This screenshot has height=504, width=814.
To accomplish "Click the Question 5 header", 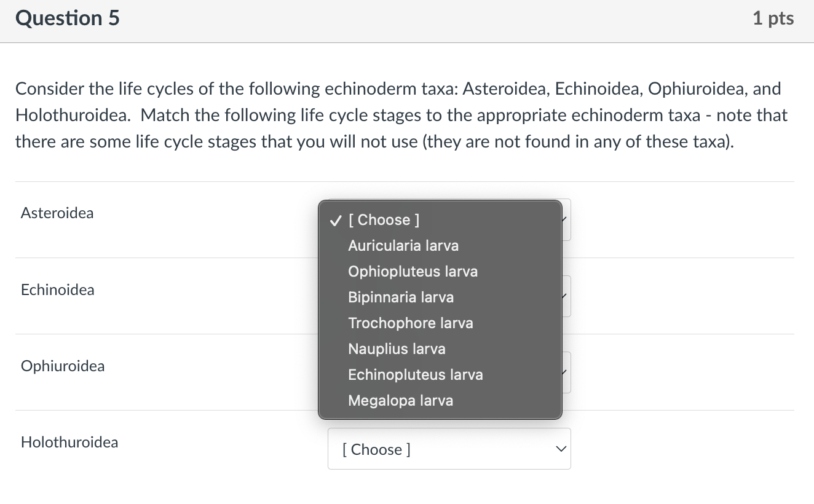I will point(68,18).
